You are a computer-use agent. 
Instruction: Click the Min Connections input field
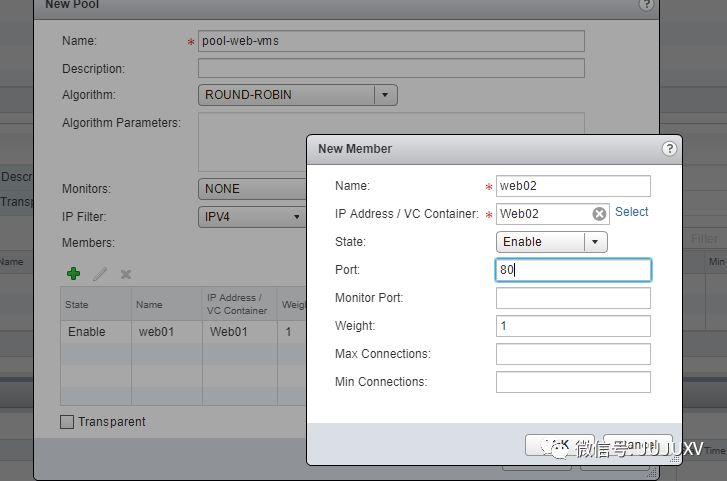tap(573, 382)
